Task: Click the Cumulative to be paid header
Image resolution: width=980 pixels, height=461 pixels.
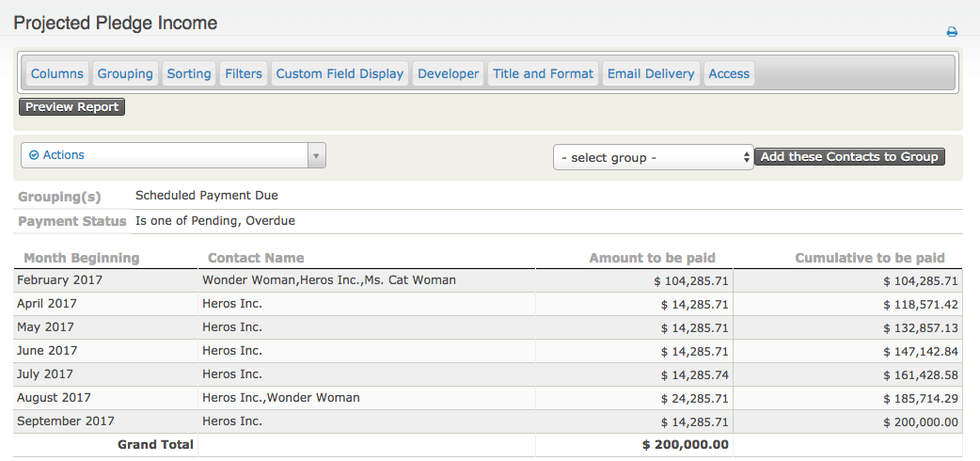Action: (x=869, y=258)
